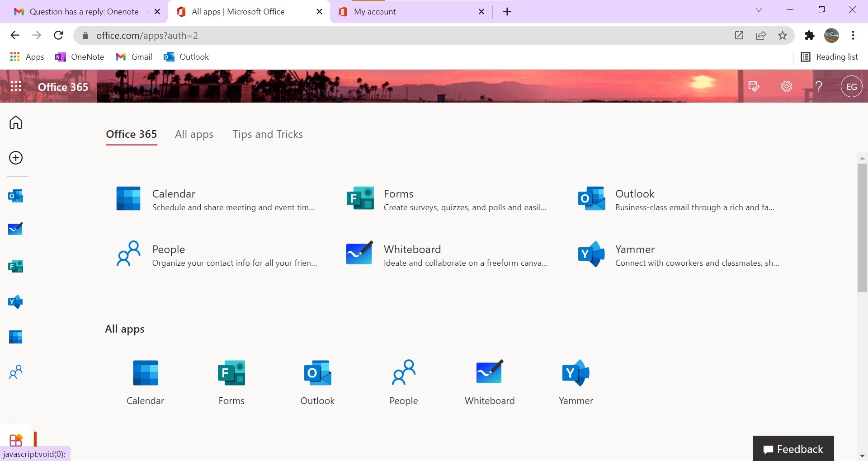The width and height of the screenshot is (868, 461).
Task: Open the Help question mark
Action: coord(819,86)
